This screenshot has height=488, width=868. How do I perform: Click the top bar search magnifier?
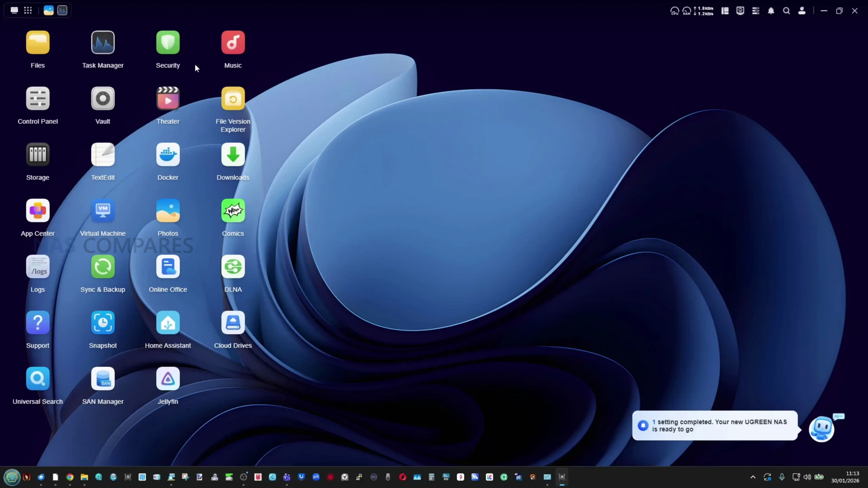[786, 11]
